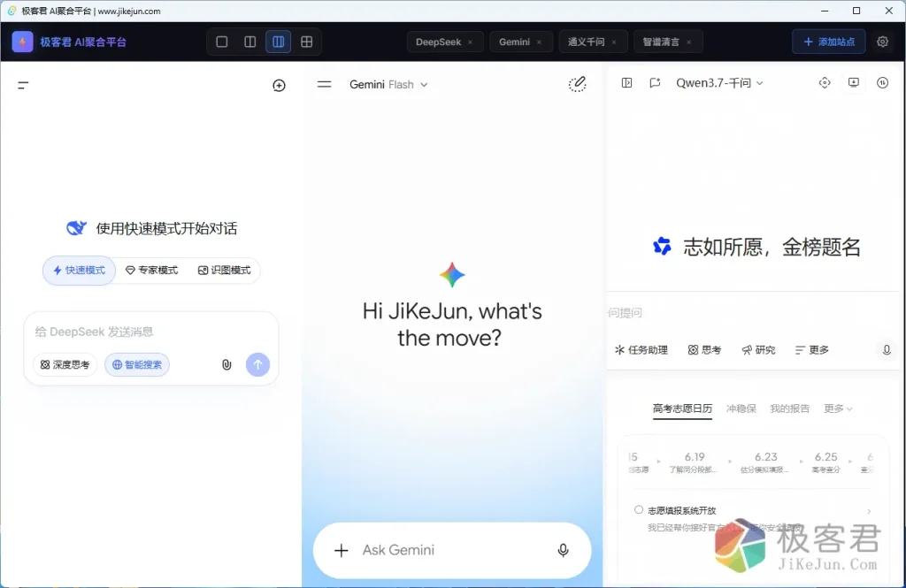
Task: Toggle 思考 option in Qwen
Action: 704,350
